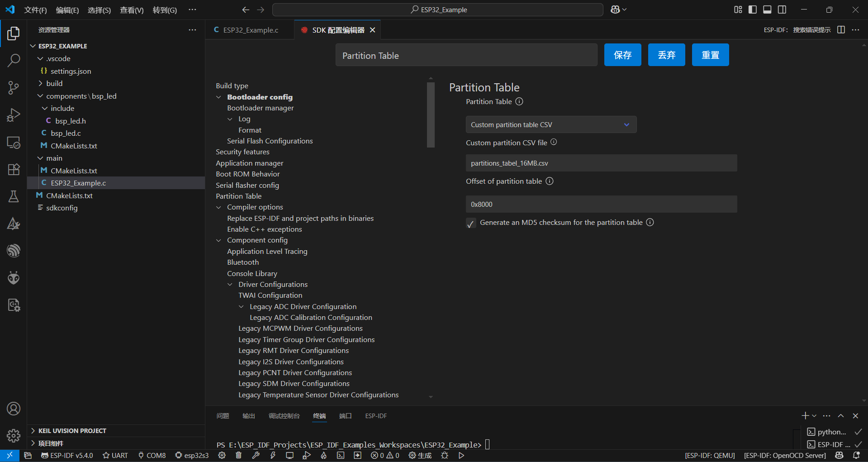Viewport: 868px width, 462px height.
Task: Click the status bar debug bug icon
Action: (445, 455)
